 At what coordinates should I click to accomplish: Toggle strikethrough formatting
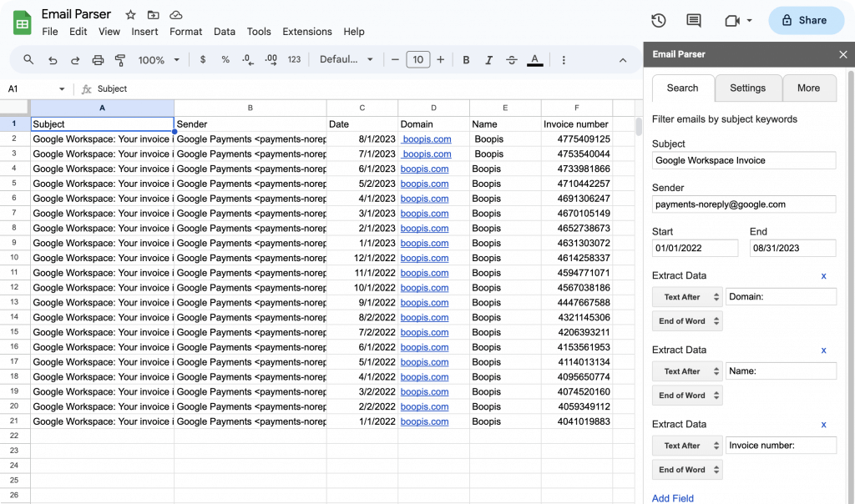click(x=512, y=60)
